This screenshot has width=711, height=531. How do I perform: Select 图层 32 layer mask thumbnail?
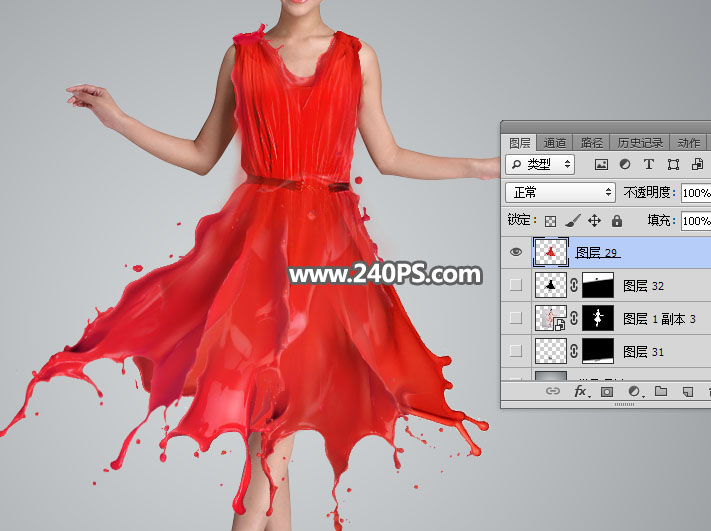[598, 285]
